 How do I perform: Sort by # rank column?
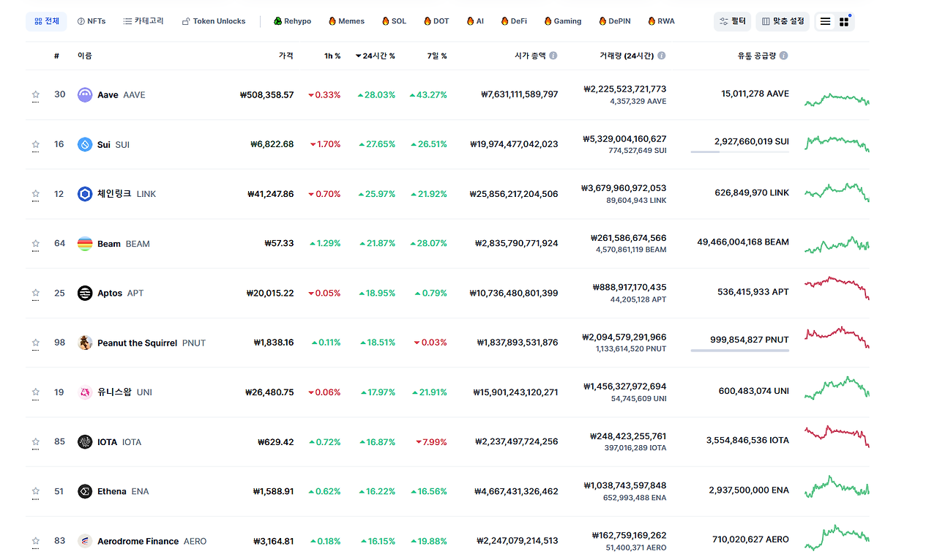point(56,56)
